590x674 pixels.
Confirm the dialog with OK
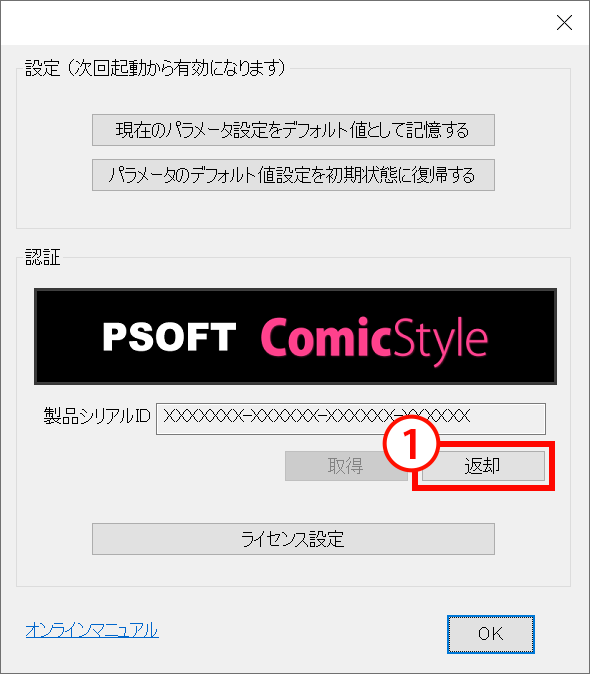(491, 634)
